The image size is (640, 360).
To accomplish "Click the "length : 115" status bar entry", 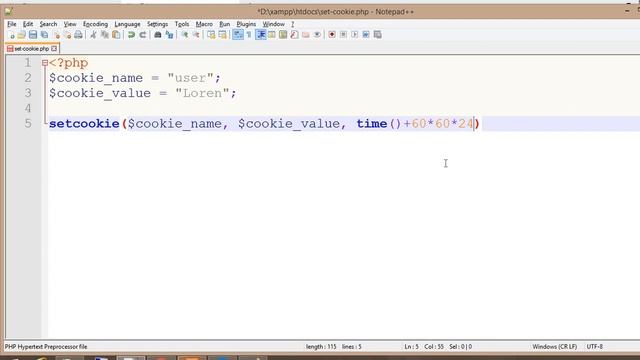I will click(x=321, y=347).
